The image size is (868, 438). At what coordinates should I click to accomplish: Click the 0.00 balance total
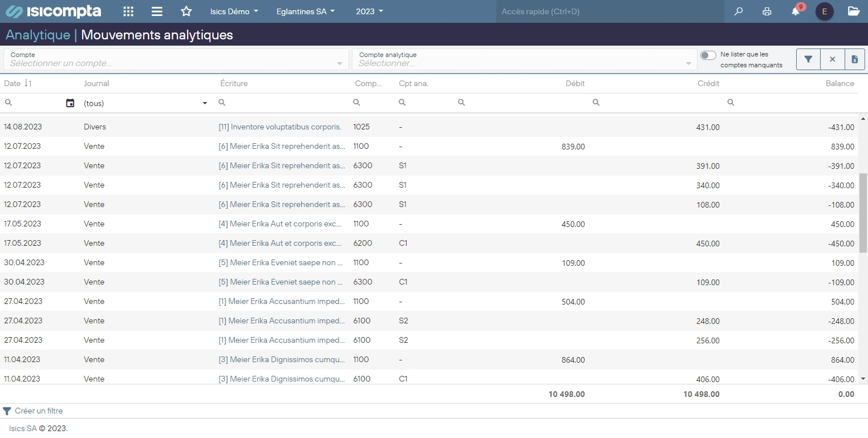pyautogui.click(x=846, y=394)
